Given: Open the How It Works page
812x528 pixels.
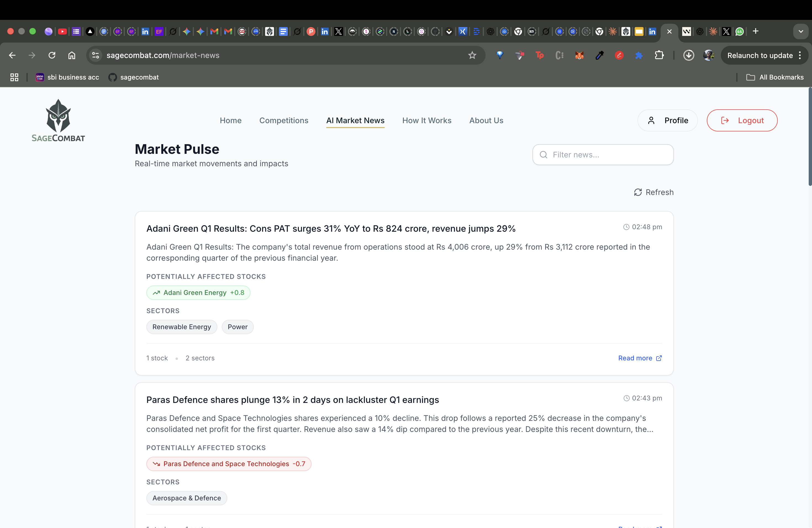Looking at the screenshot, I should pos(426,120).
